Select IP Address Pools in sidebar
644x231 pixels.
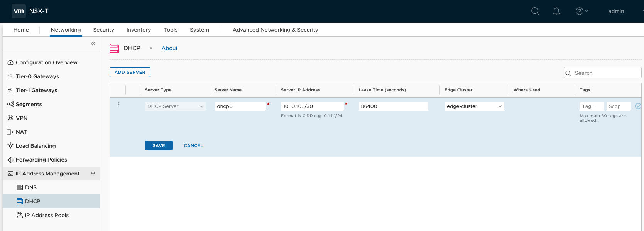[x=47, y=215]
